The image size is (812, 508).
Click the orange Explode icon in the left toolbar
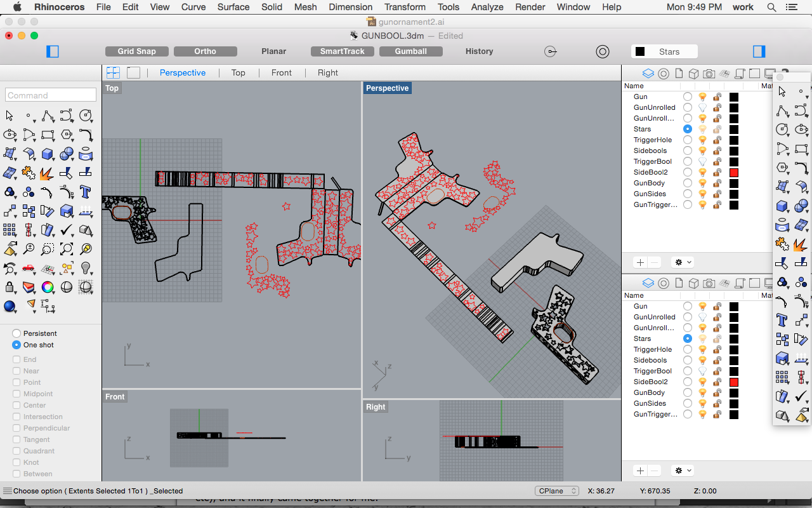[48, 173]
